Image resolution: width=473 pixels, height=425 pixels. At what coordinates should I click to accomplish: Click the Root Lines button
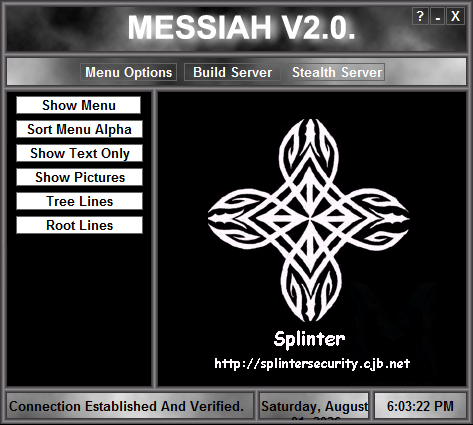tap(79, 225)
